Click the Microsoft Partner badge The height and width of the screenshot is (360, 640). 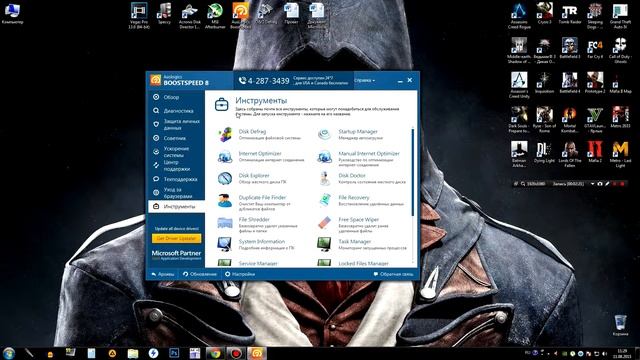[x=176, y=255]
